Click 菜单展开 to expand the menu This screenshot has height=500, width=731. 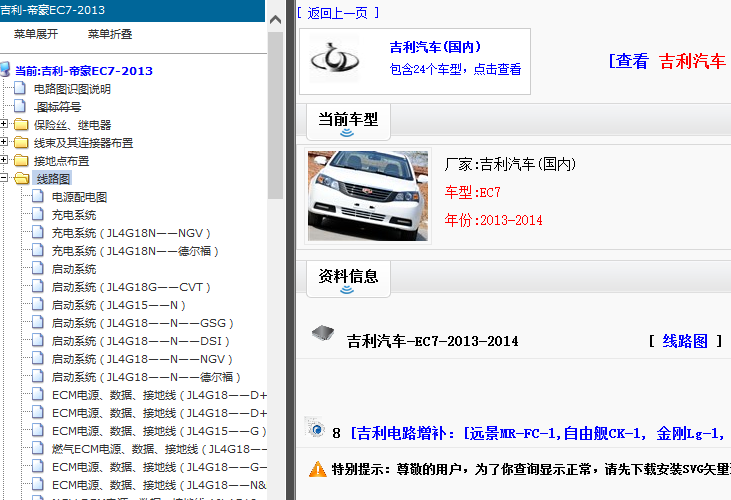(x=36, y=34)
